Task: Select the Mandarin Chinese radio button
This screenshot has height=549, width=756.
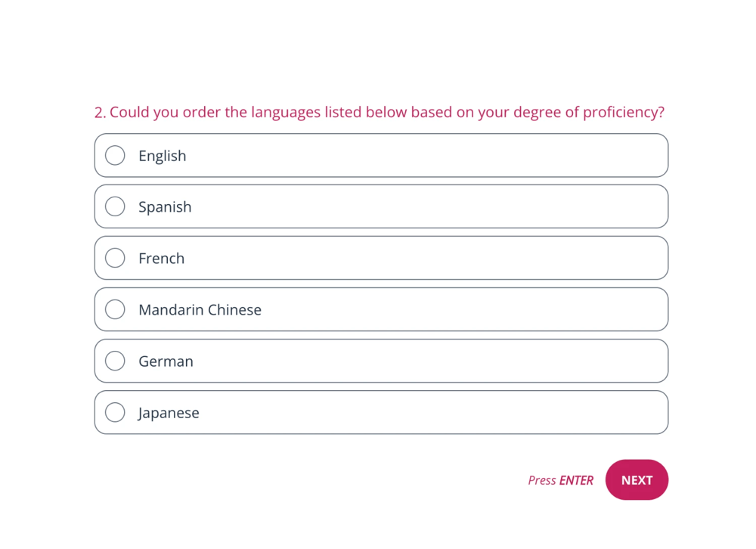Action: 115,309
